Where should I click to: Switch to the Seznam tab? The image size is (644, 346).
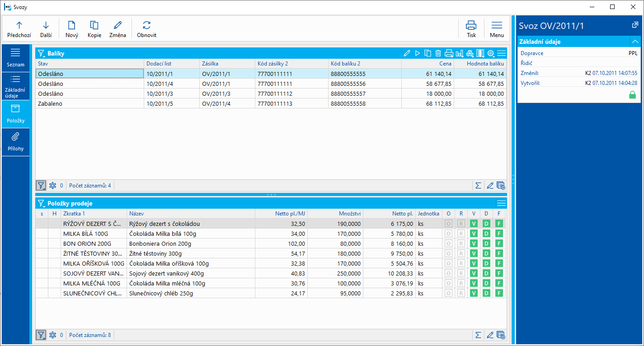click(x=15, y=57)
